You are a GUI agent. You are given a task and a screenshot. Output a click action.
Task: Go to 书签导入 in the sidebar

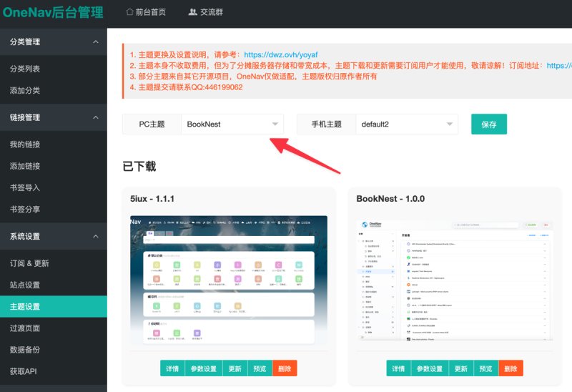click(x=53, y=187)
